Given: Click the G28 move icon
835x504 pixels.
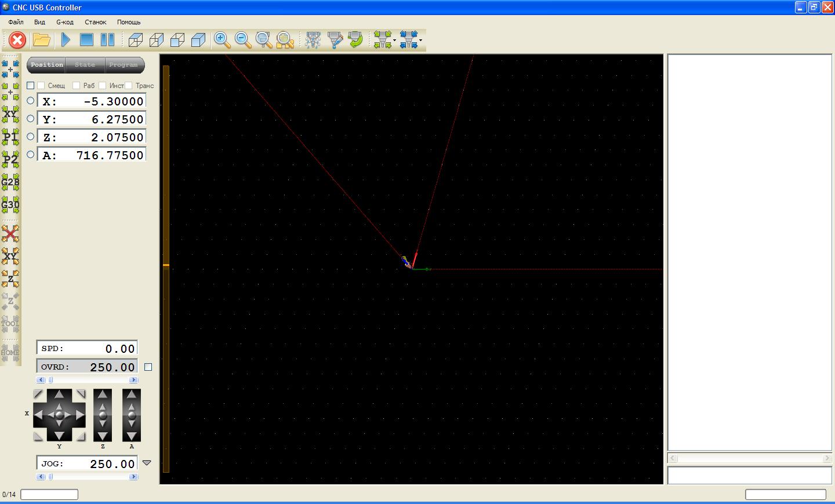Looking at the screenshot, I should pyautogui.click(x=10, y=182).
